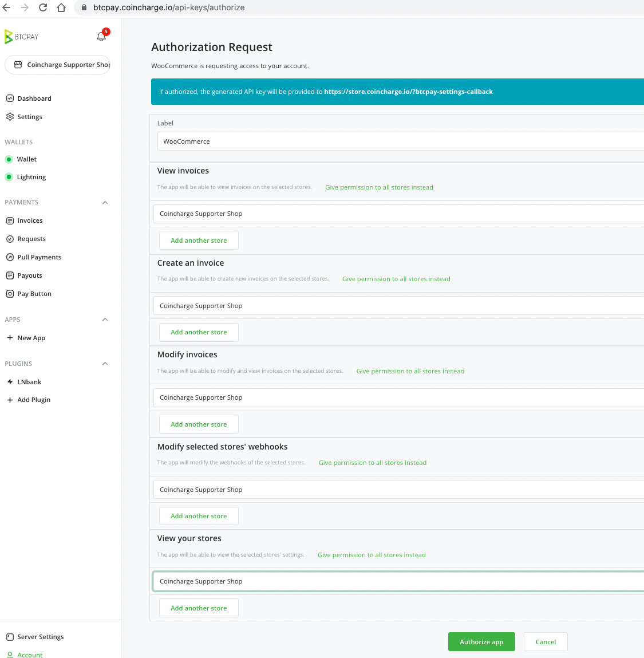Open Dashboard in the sidebar
This screenshot has width=644, height=658.
pyautogui.click(x=34, y=98)
